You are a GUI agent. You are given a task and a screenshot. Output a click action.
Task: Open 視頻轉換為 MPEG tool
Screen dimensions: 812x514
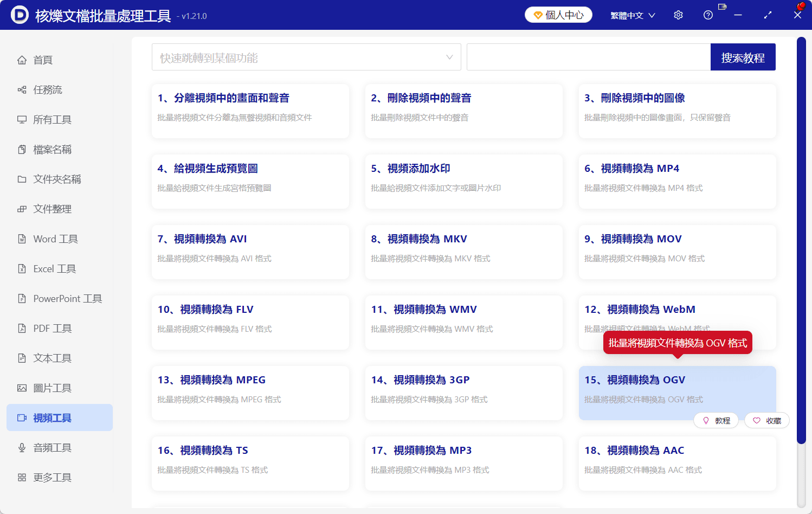250,393
